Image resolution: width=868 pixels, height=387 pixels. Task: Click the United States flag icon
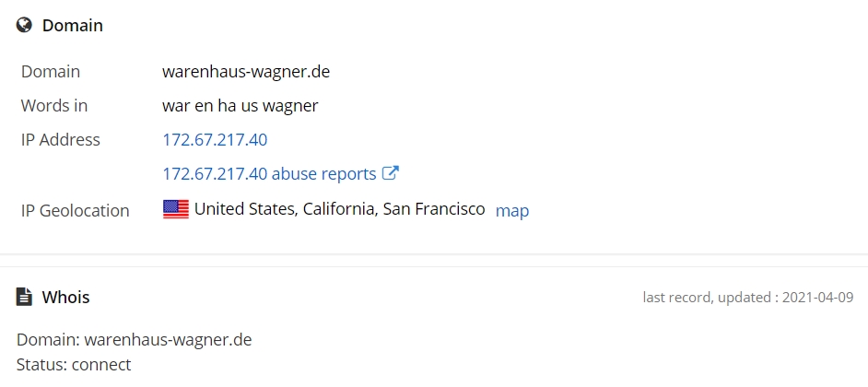click(176, 209)
